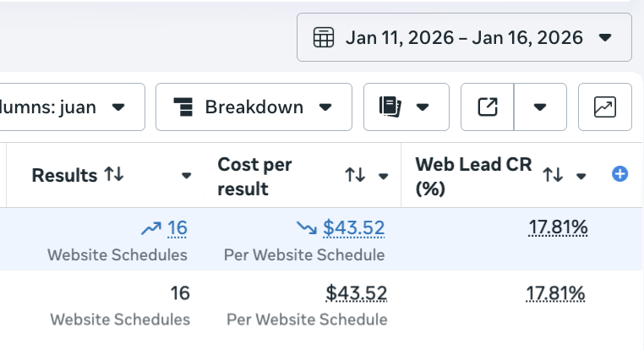Screen dimensions: 644x350
Task: Open the Breakdown menu
Action: 254,107
